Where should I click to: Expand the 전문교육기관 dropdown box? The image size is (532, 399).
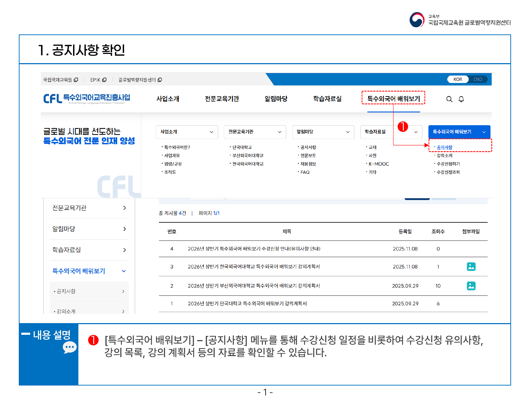[255, 132]
